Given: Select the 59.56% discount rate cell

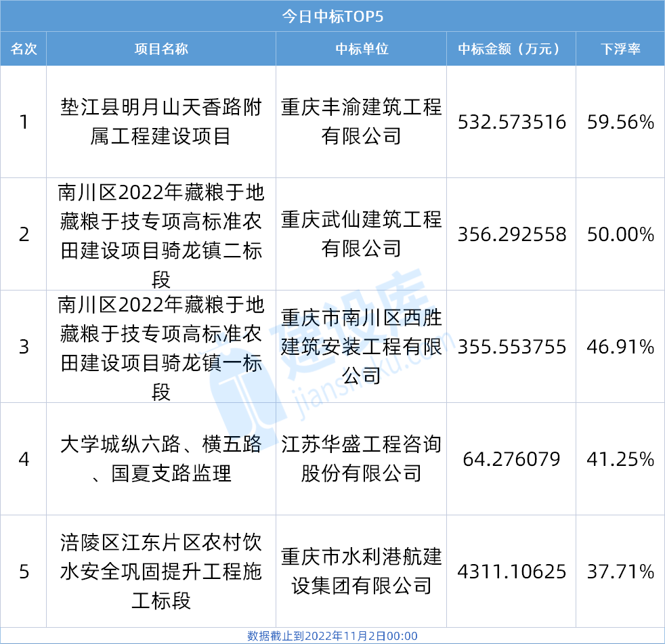Looking at the screenshot, I should pyautogui.click(x=620, y=122).
